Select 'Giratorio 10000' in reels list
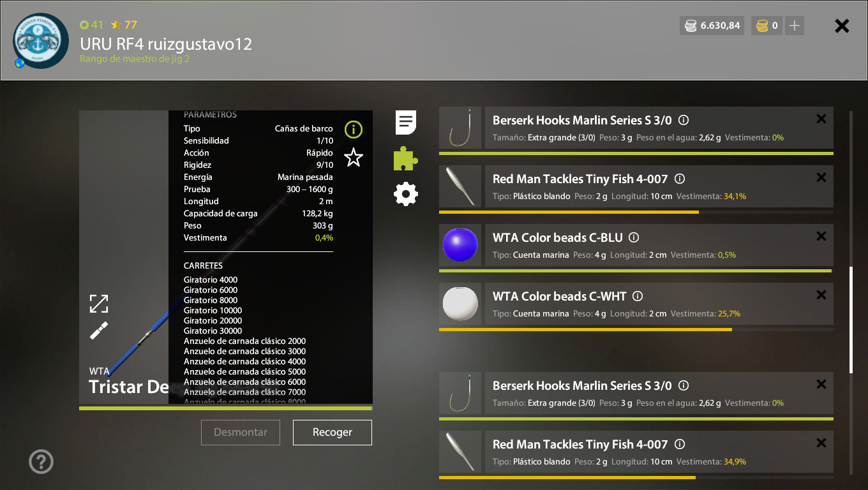 point(213,310)
